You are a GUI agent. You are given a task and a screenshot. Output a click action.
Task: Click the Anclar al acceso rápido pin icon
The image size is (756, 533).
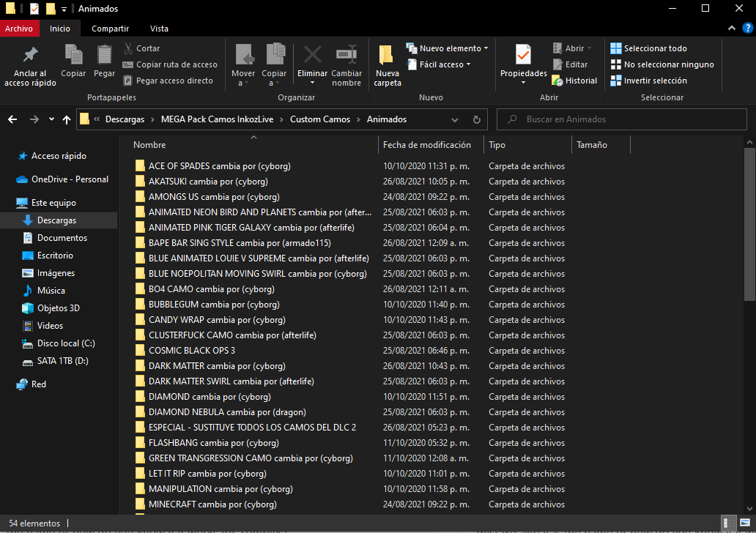30,54
